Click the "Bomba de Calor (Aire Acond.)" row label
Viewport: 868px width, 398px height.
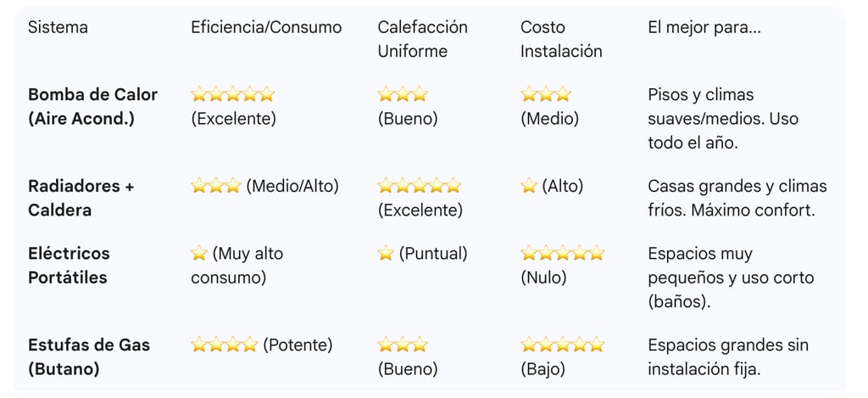pos(92,106)
